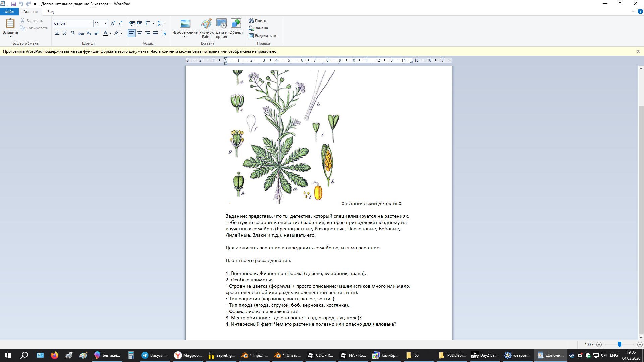Click the Paste clipboard icon
The image size is (644, 362).
(10, 23)
